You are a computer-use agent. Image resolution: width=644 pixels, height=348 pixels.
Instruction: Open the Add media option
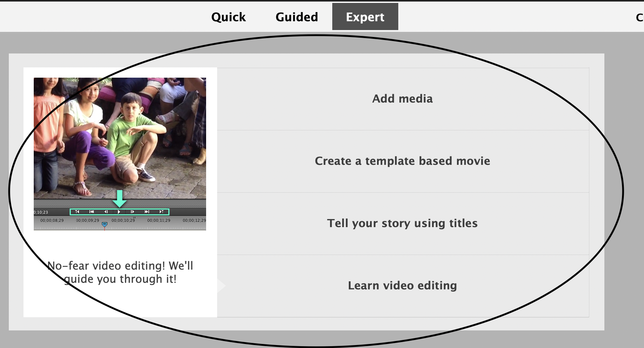pos(402,99)
